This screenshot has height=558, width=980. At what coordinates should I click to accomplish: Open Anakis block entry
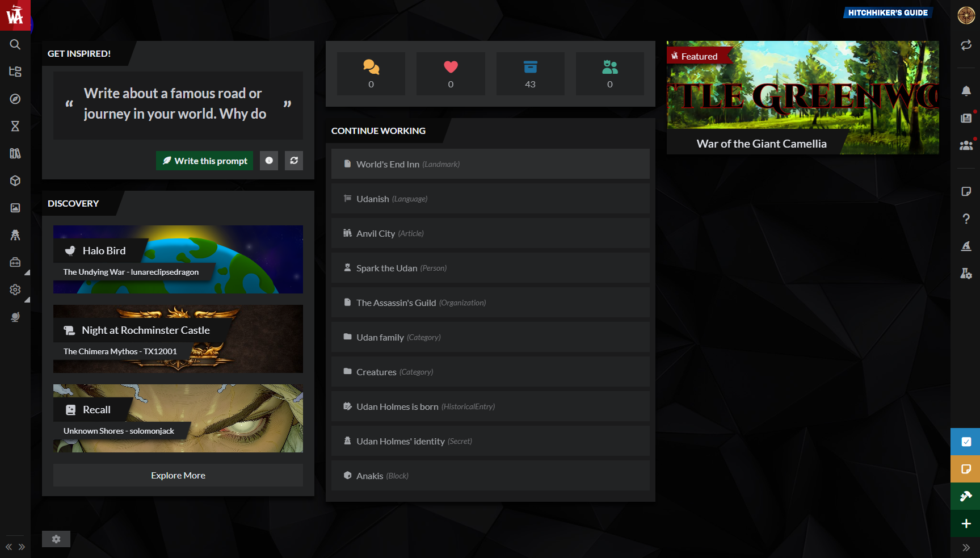coord(490,476)
